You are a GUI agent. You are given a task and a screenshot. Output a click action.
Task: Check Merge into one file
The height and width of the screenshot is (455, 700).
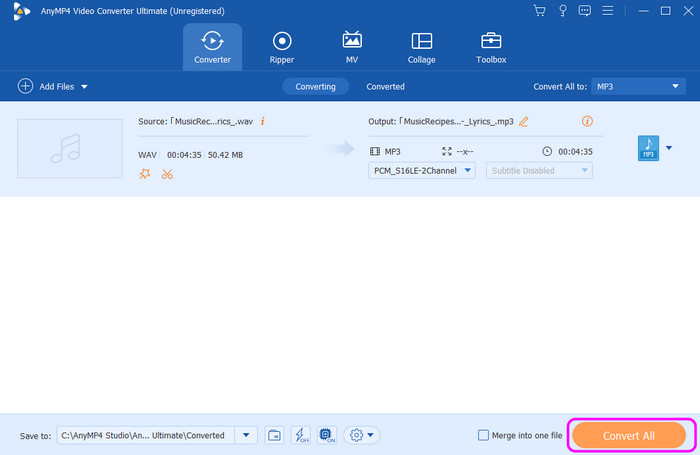pyautogui.click(x=483, y=435)
